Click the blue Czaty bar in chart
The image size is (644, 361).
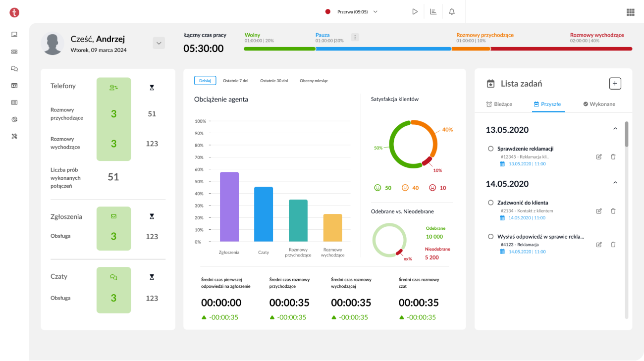coord(264,214)
